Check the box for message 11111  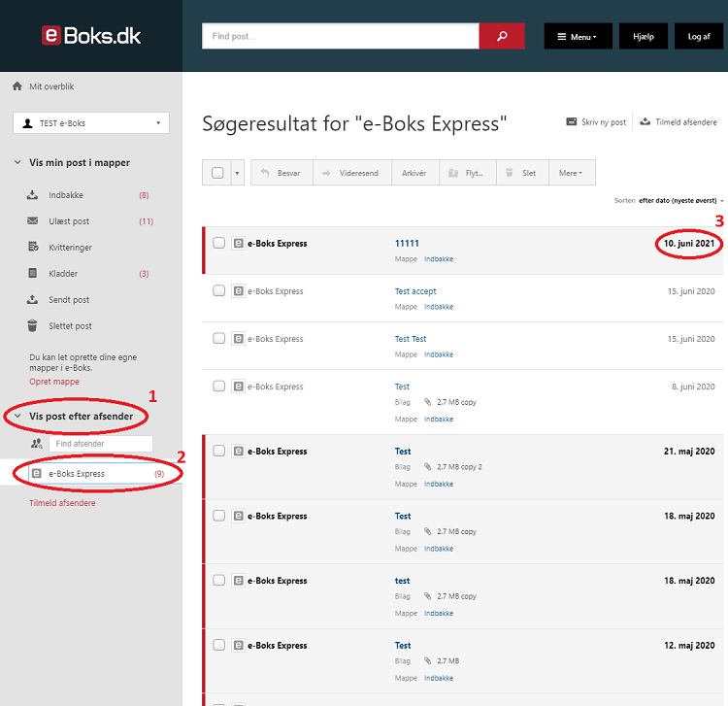(x=218, y=243)
